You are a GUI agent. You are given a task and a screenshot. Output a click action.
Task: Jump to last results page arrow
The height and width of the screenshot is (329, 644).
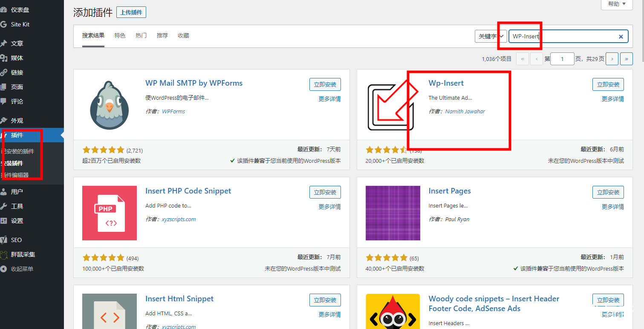pos(626,59)
